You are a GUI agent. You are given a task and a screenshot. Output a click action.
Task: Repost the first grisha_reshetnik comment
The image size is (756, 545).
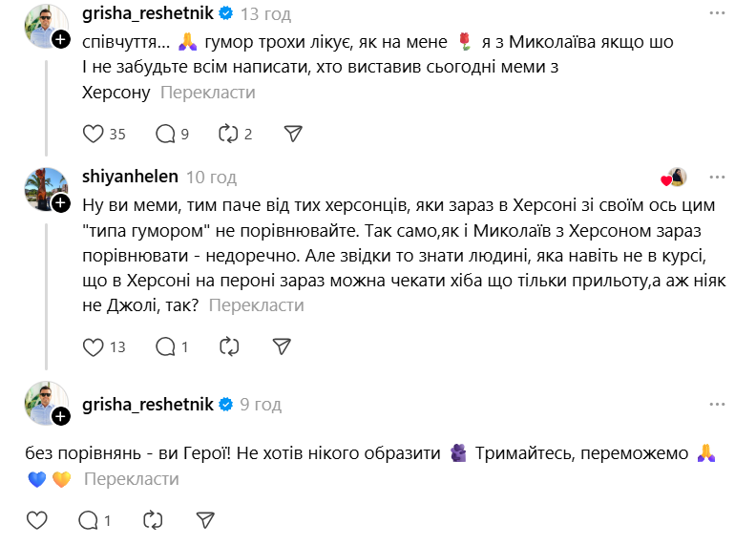click(227, 134)
